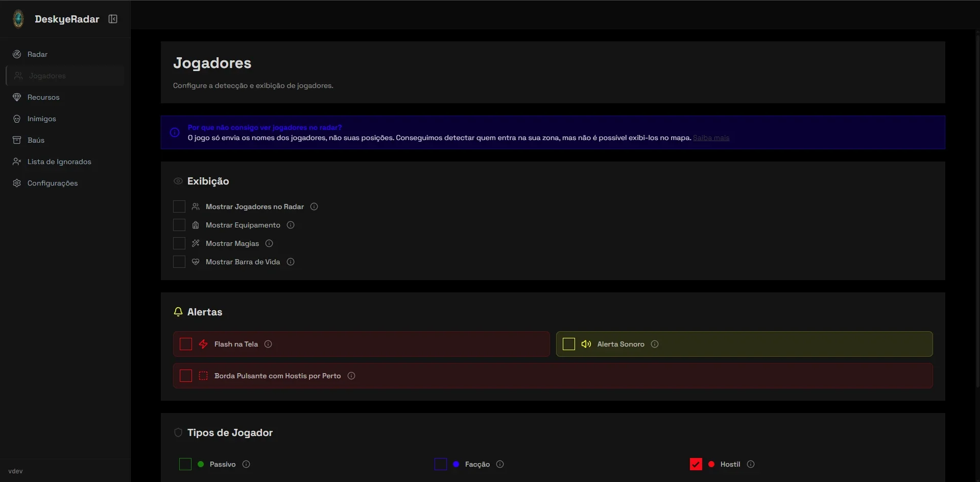Enable the Alerta Sonoro checkbox

[x=569, y=344]
